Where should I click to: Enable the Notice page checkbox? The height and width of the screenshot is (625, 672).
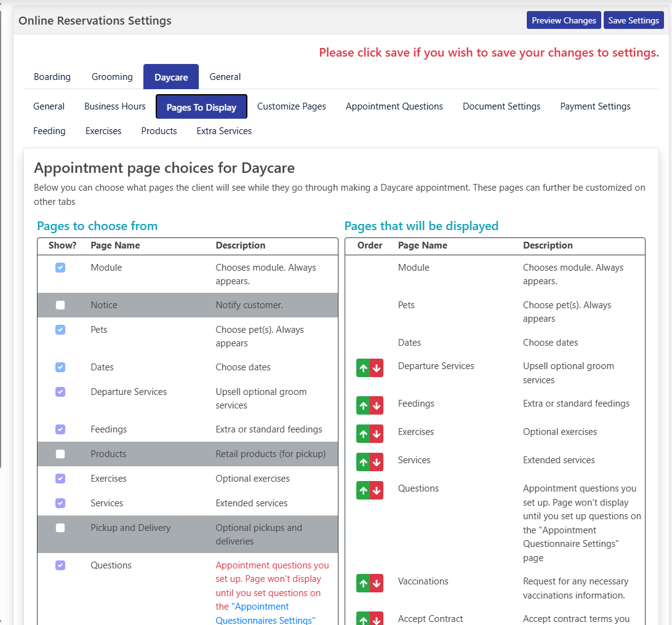pos(60,305)
